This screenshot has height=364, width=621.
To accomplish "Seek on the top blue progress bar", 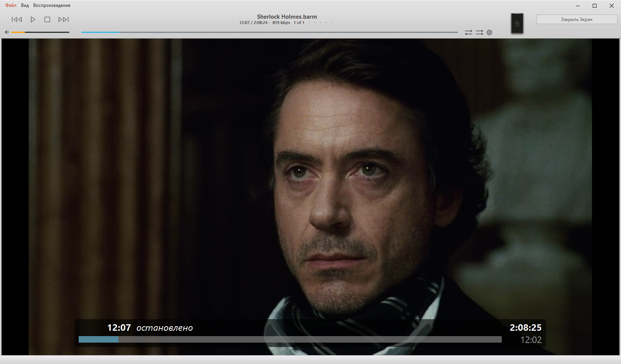I will [x=269, y=32].
